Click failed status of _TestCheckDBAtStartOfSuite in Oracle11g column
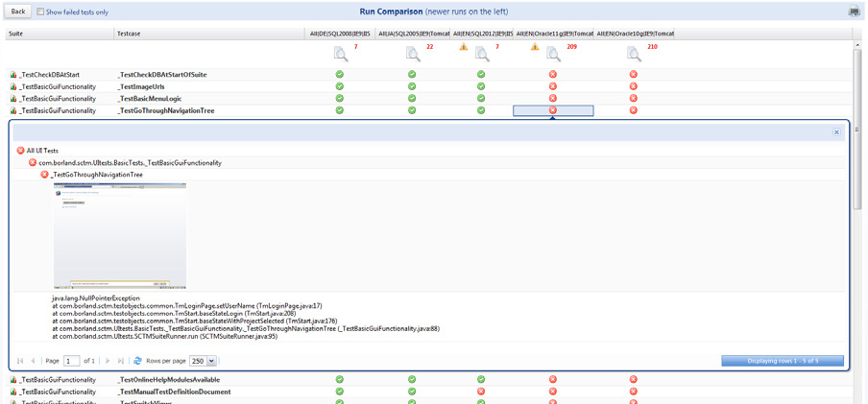The image size is (868, 404). [x=552, y=74]
